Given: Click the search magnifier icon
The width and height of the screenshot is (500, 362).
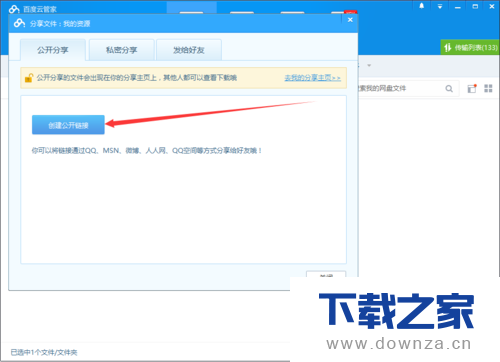Looking at the screenshot, I should point(449,88).
